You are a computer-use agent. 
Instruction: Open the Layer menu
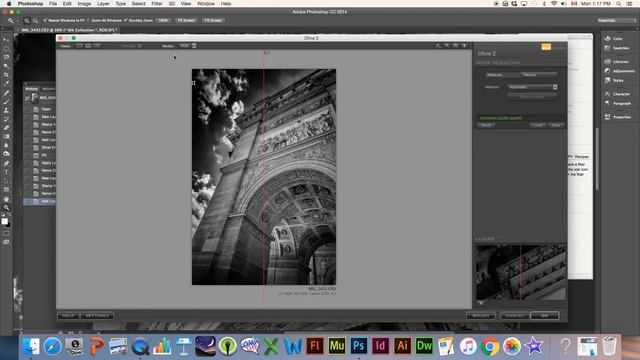coord(103,4)
